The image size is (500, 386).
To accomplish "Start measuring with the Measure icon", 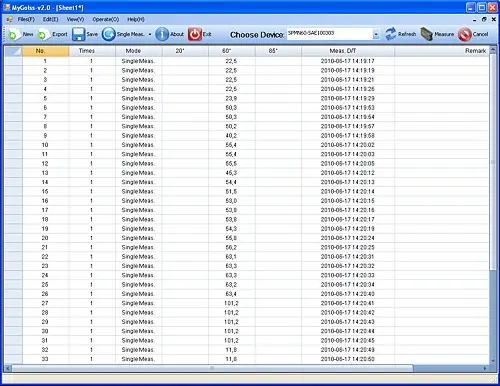I will click(x=426, y=34).
